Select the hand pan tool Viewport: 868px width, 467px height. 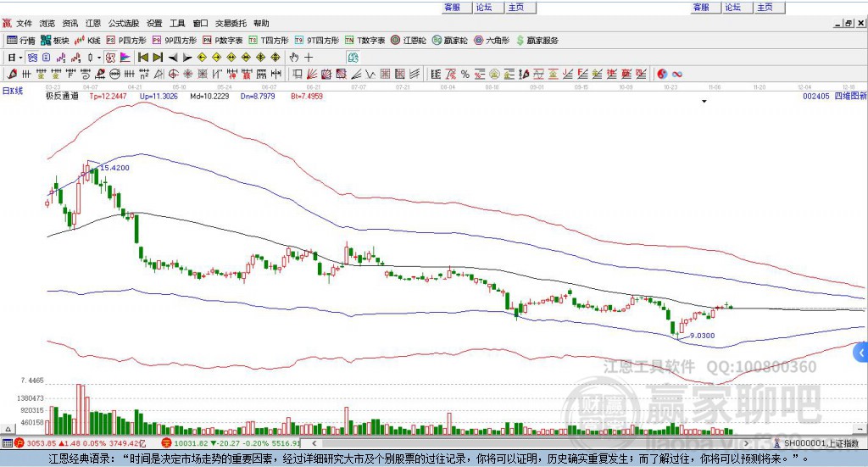coord(294,58)
